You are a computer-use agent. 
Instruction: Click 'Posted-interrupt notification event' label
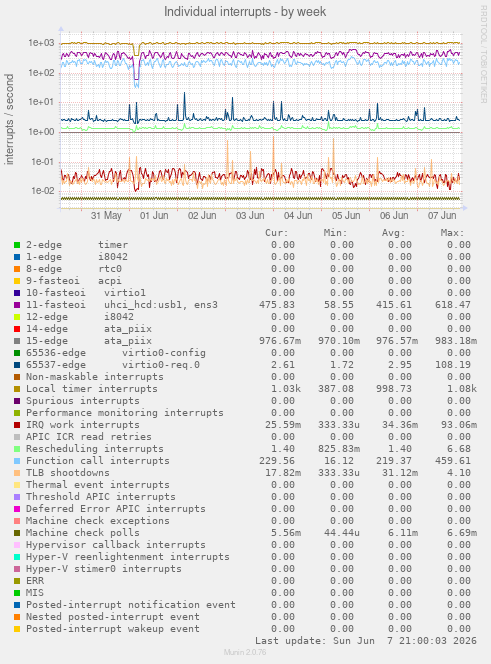pos(131,605)
